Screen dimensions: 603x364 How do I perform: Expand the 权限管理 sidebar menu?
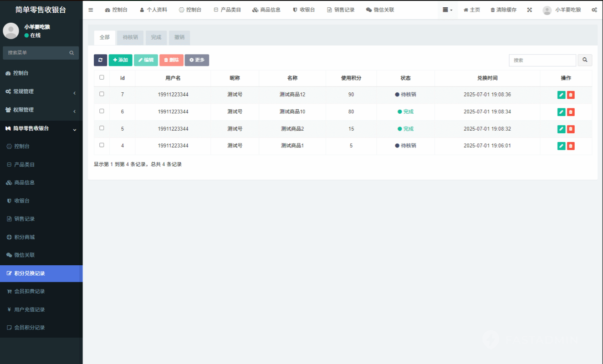tap(41, 110)
